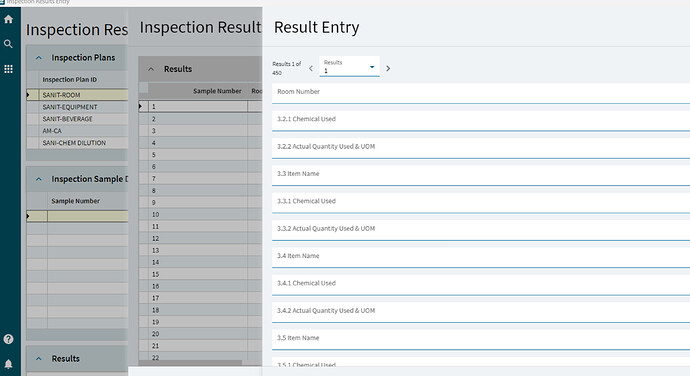Viewport: 690px width, 376px height.
Task: Collapse the Inspection Sample section
Action: tap(39, 179)
